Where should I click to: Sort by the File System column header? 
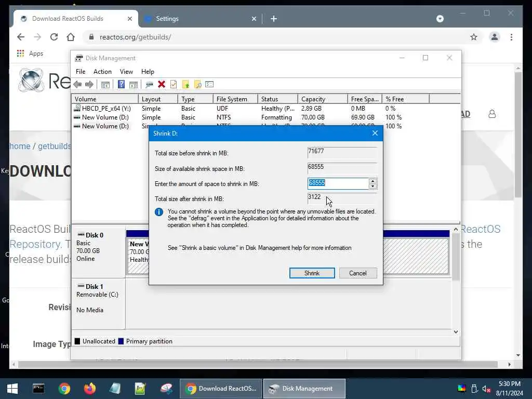pos(235,99)
